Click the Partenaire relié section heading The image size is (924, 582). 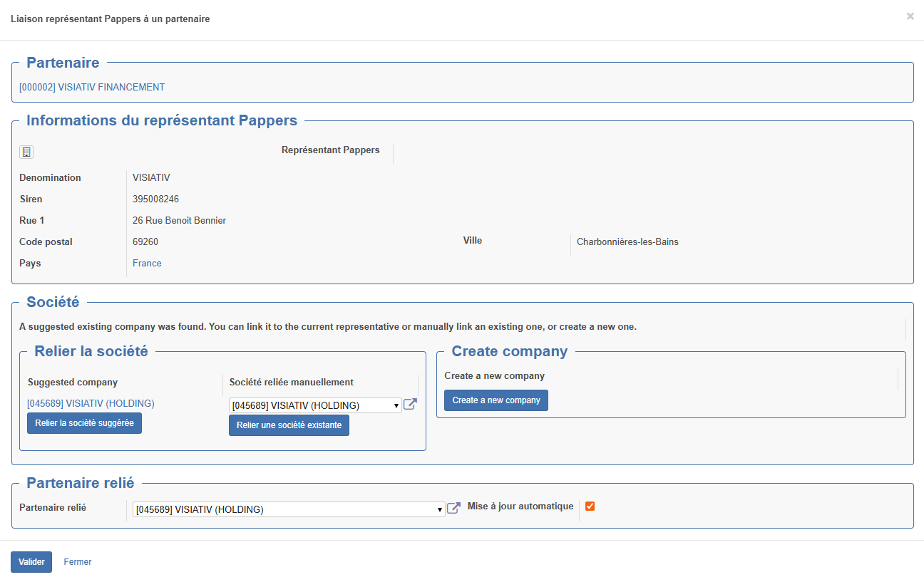coord(81,483)
